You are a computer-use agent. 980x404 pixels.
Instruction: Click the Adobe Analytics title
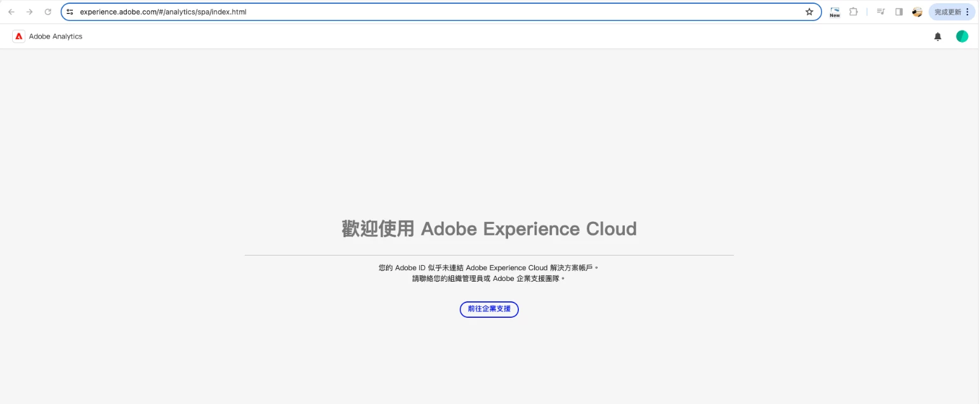pos(56,37)
